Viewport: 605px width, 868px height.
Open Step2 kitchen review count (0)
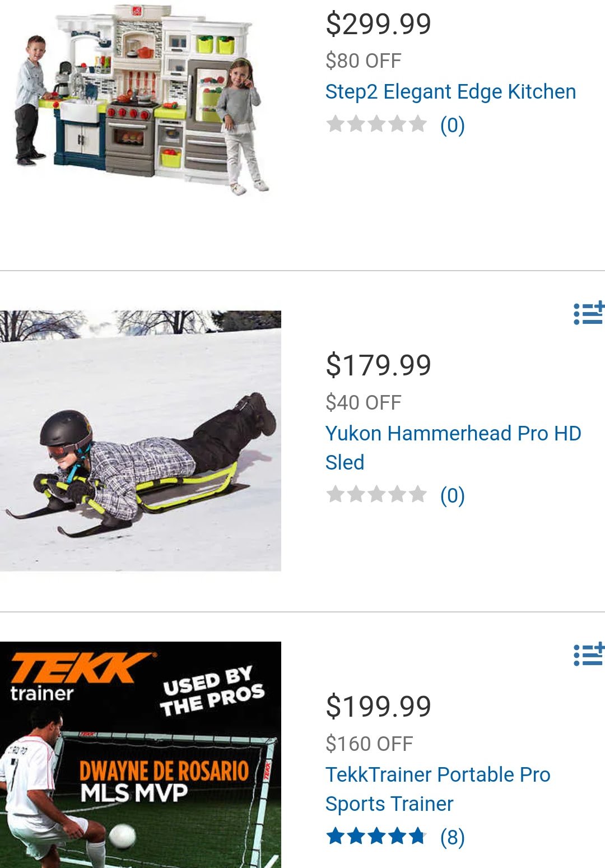[x=453, y=125]
